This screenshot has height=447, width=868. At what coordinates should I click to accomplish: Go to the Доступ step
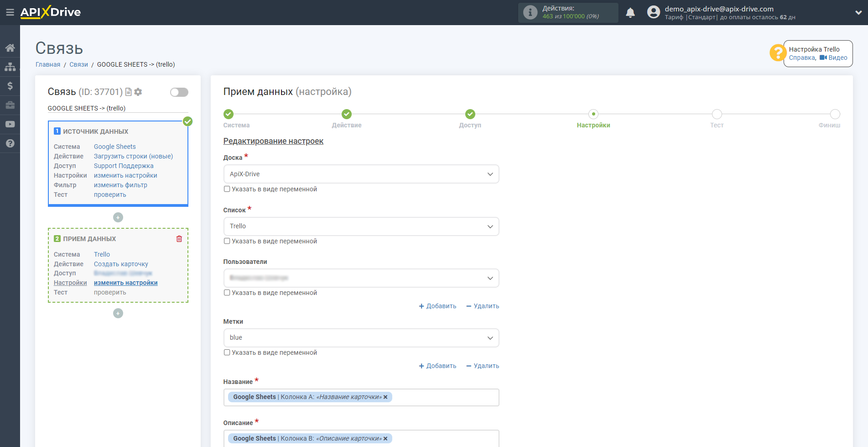(470, 114)
